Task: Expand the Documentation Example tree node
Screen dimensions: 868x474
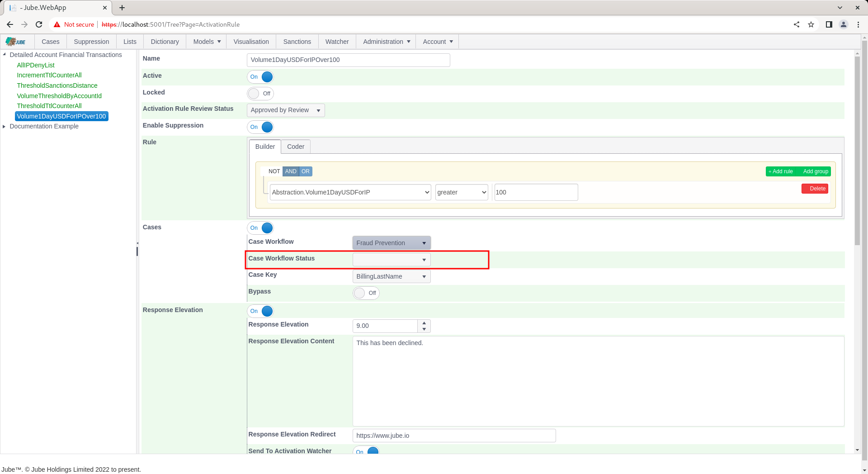Action: click(4, 126)
